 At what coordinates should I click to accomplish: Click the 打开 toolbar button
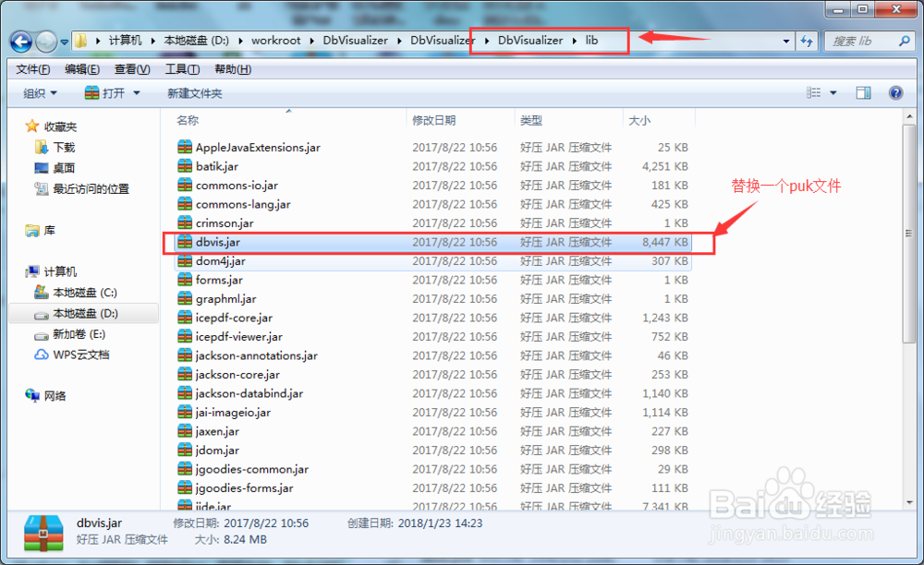[x=105, y=93]
